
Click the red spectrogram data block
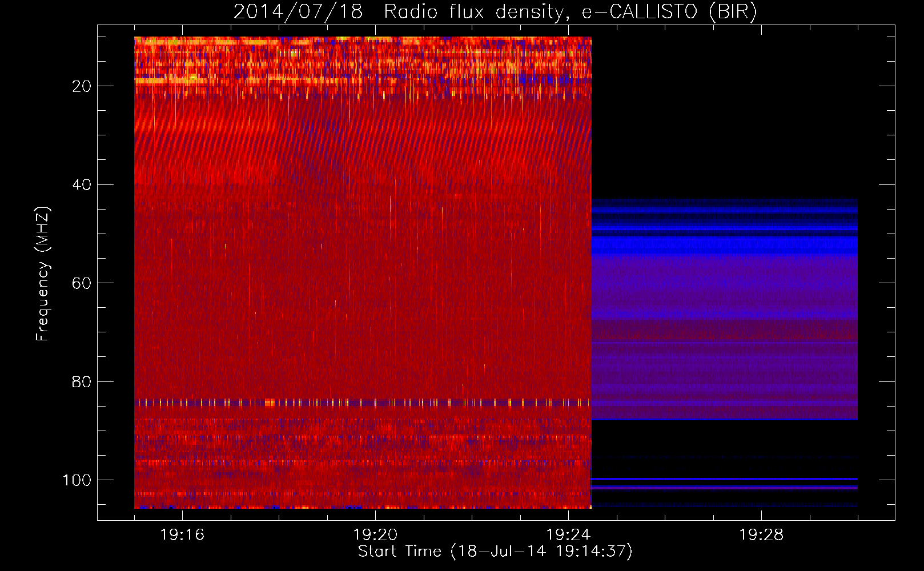(x=363, y=272)
